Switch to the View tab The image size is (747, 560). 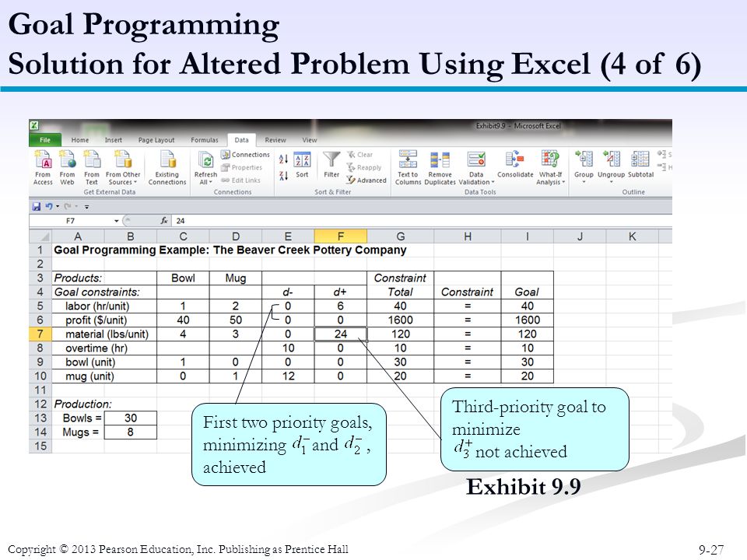pos(310,140)
